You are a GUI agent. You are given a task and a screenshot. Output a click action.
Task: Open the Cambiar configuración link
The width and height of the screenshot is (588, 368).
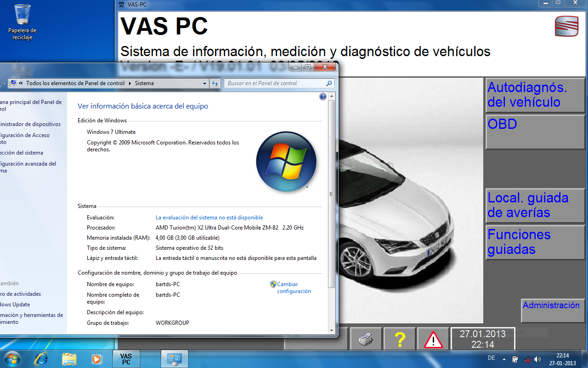click(294, 287)
